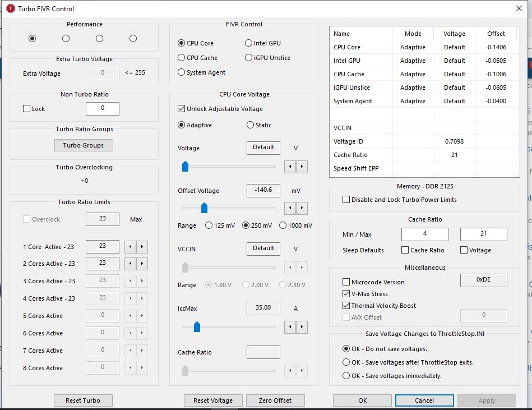Lower IccMax using left arrow button

tap(290, 327)
